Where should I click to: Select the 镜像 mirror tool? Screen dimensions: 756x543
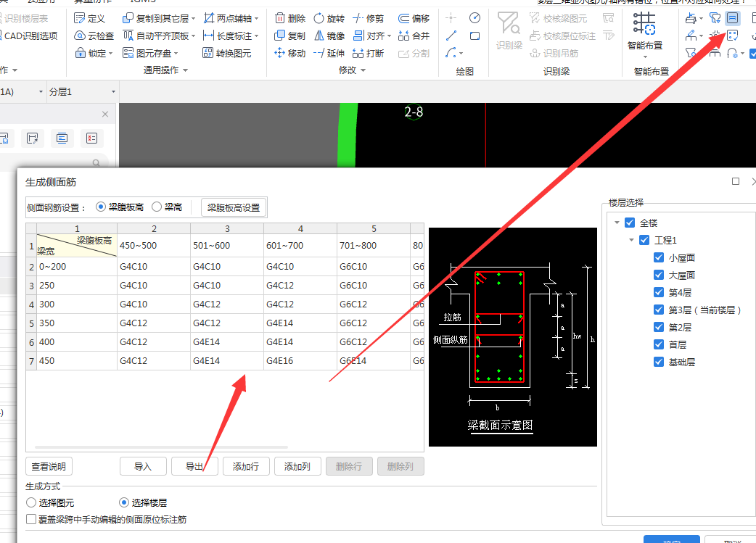(x=329, y=36)
